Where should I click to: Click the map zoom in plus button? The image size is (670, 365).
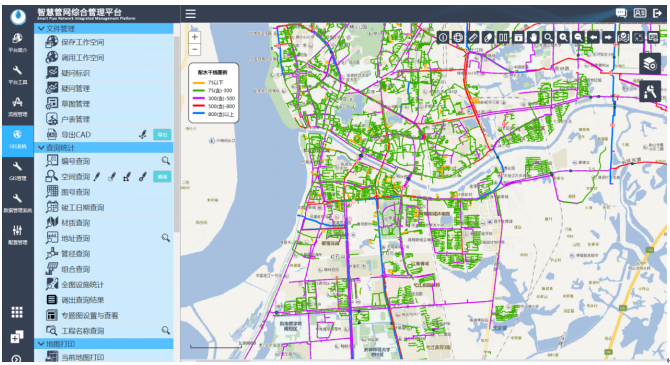pyautogui.click(x=194, y=37)
